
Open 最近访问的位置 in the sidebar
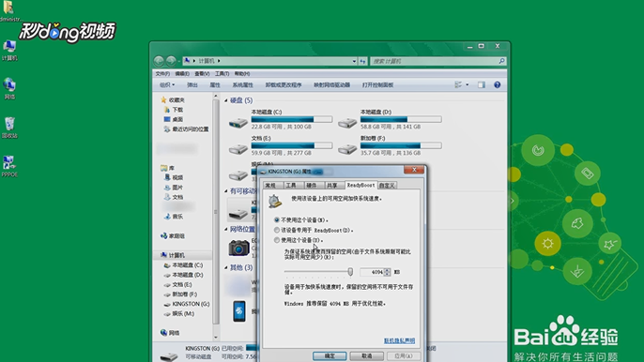[x=191, y=129]
